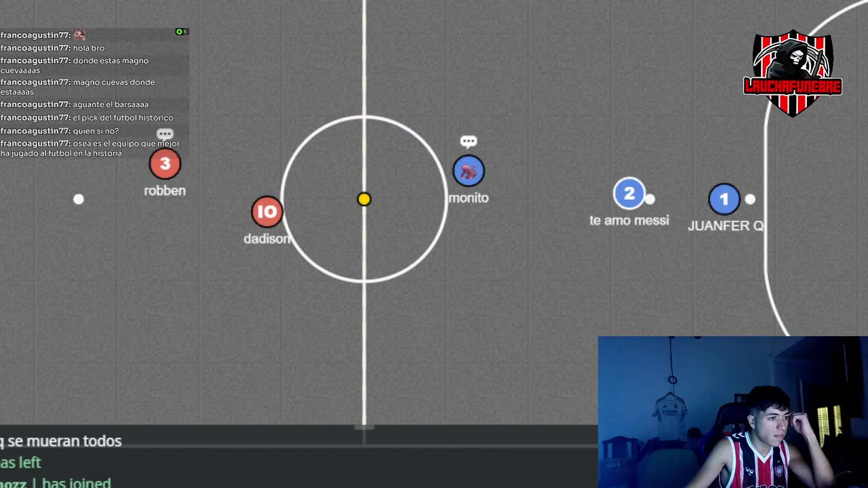Click the white dot right of JUANFER player
This screenshot has height=488, width=868.
pyautogui.click(x=750, y=199)
